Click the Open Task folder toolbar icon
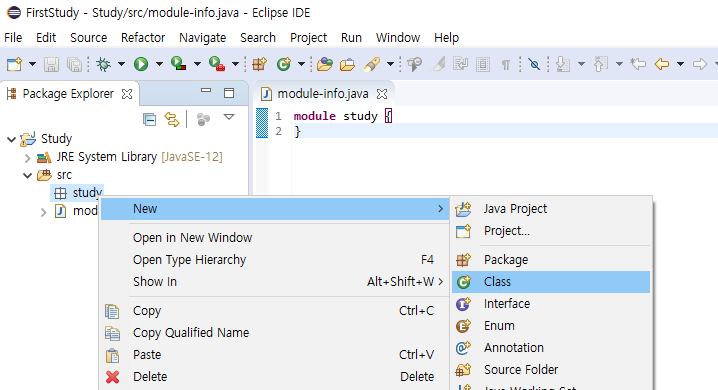 [x=347, y=65]
